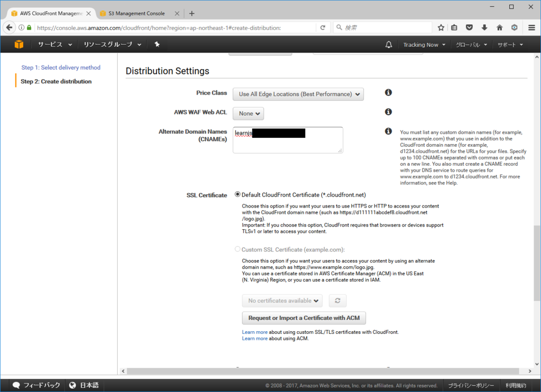Select Default CloudFront Certificate radio button
This screenshot has height=392, width=541.
point(237,194)
